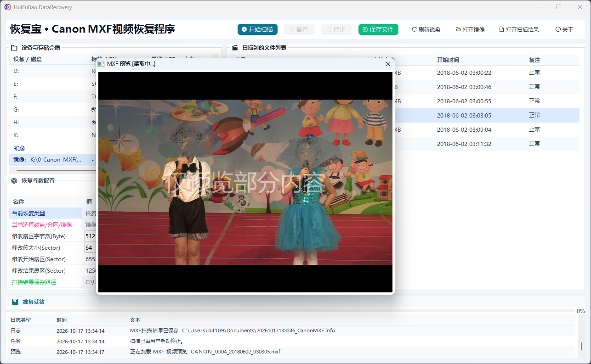The image size is (591, 364).
Task: Open a disk image via 打开镜像
Action: 470,29
